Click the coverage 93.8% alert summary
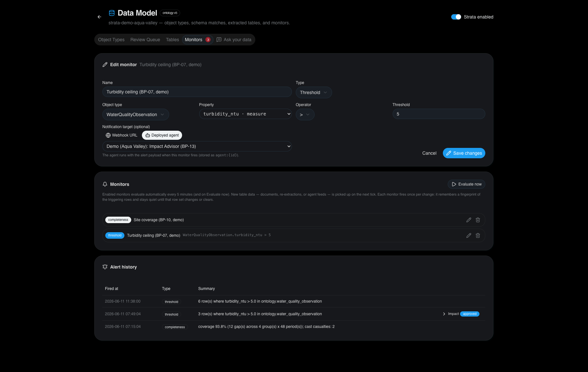 (266, 327)
